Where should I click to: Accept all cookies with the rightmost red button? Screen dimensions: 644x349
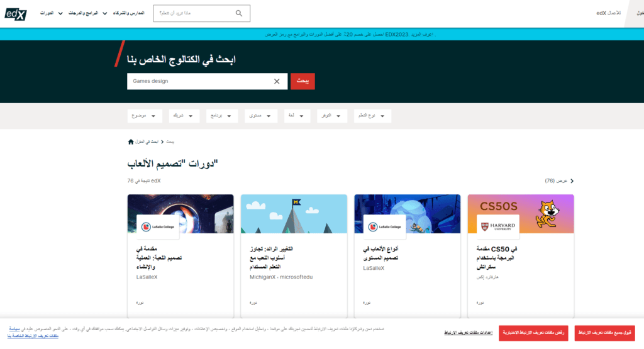(604, 333)
